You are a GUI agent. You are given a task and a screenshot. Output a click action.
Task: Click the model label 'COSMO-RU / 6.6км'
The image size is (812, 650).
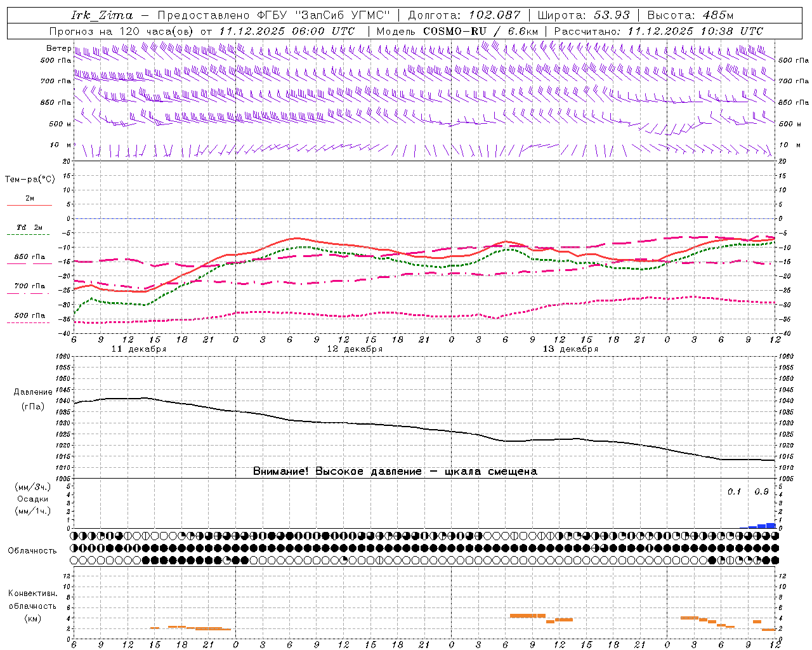pos(481,31)
